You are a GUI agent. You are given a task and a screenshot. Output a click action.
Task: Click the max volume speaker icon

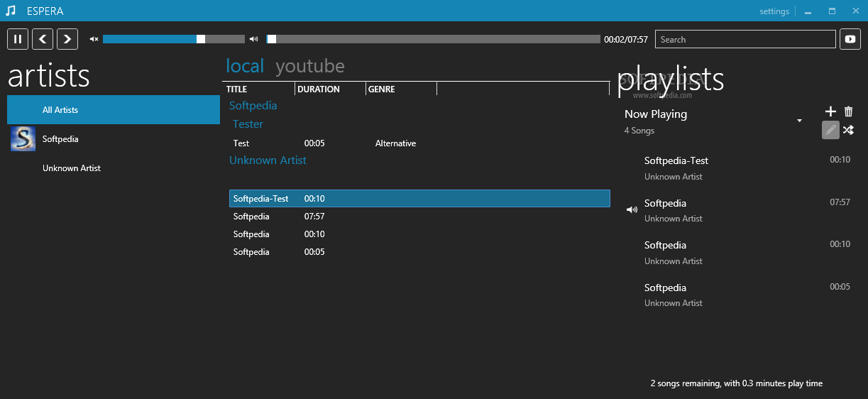253,39
